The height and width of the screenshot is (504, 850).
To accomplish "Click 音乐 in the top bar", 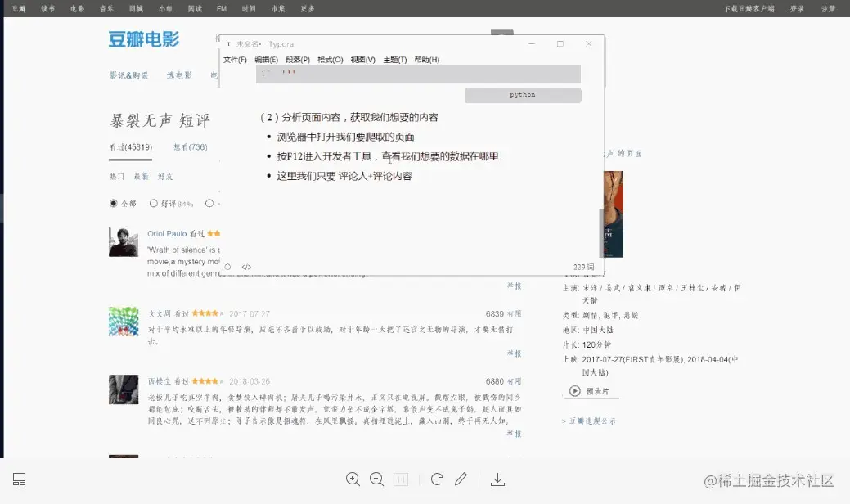I will click(106, 9).
